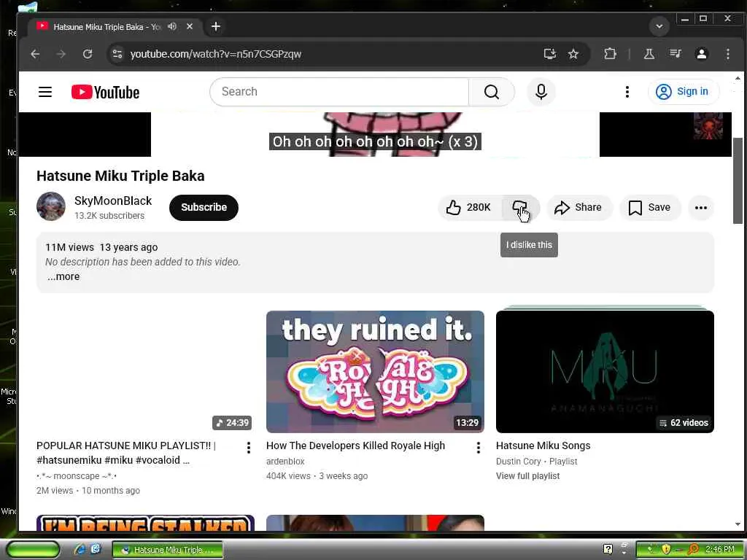This screenshot has width=747, height=560.
Task: Click the install app icon in address bar
Action: [x=550, y=54]
